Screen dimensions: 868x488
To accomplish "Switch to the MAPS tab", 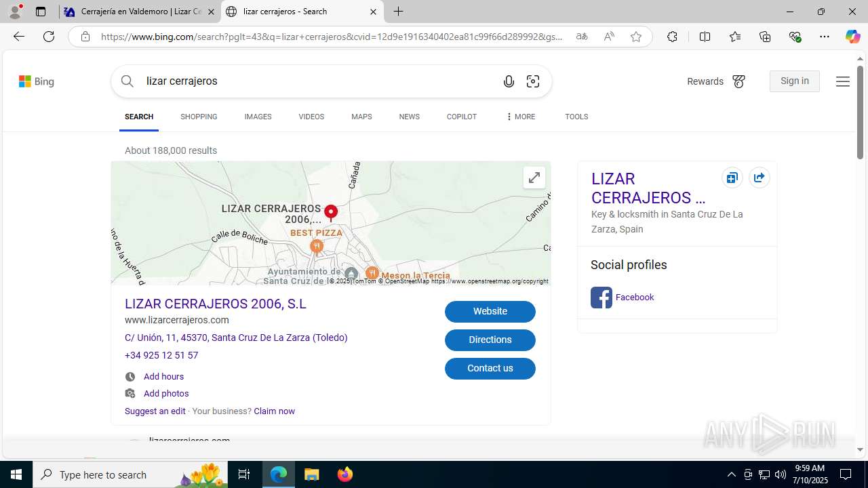I will coord(361,117).
